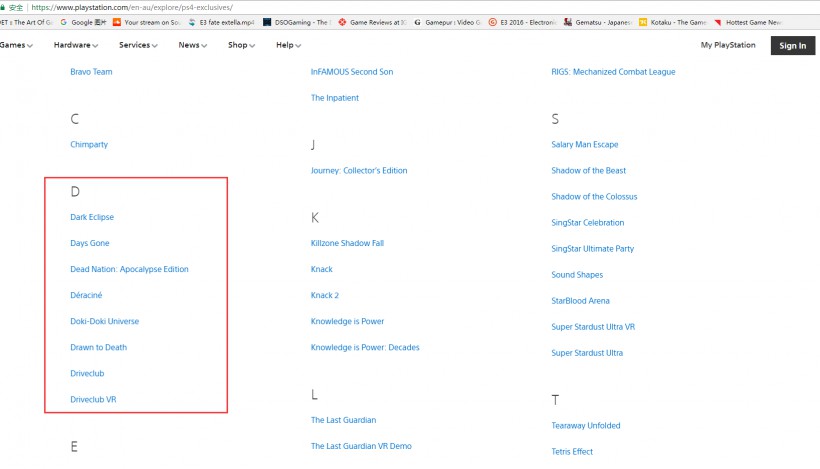820x469 pixels.
Task: Click the secure lock icon in address bar
Action: coord(3,7)
